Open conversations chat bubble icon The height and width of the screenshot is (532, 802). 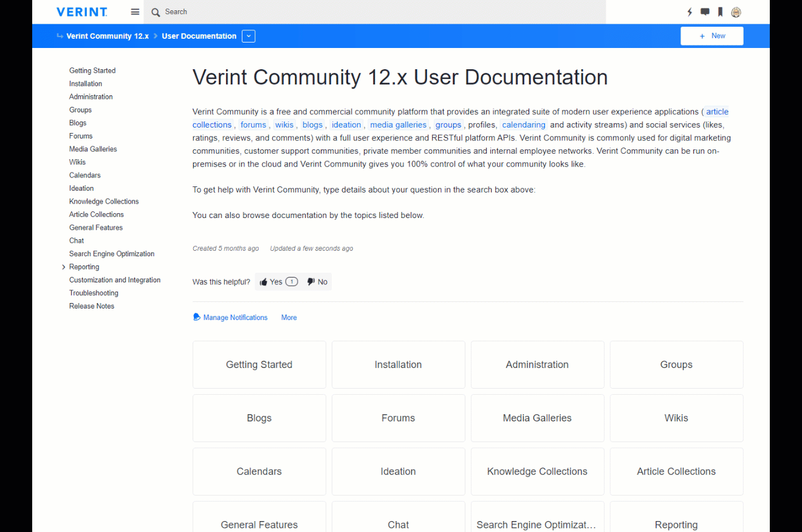pyautogui.click(x=705, y=12)
